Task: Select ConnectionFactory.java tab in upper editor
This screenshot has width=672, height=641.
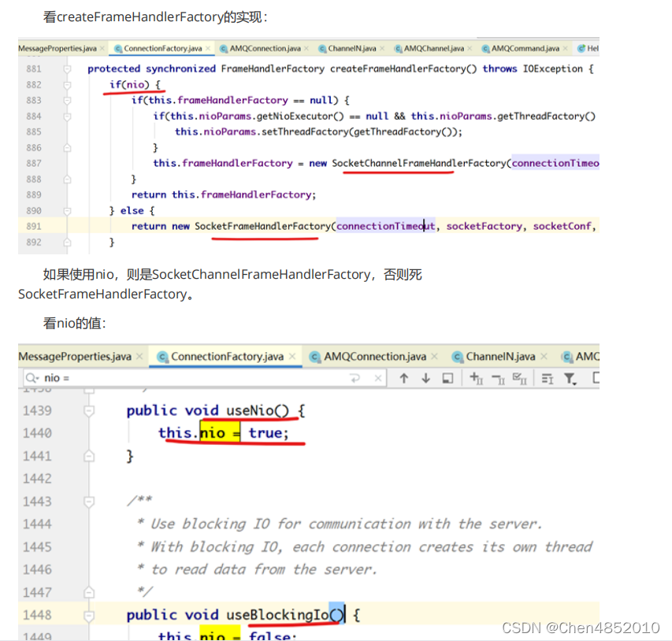Action: (x=162, y=48)
